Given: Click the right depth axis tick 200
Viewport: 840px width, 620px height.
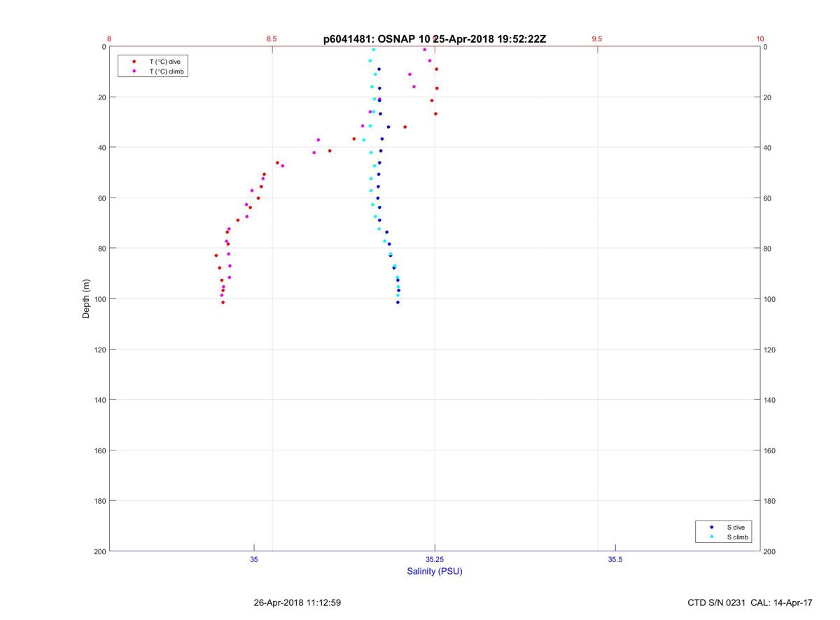Looking at the screenshot, I should 770,551.
